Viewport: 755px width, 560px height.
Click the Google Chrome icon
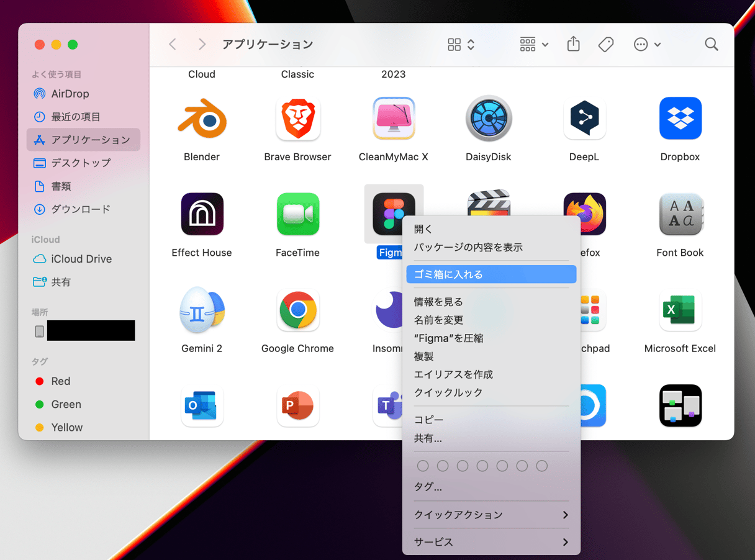click(297, 310)
